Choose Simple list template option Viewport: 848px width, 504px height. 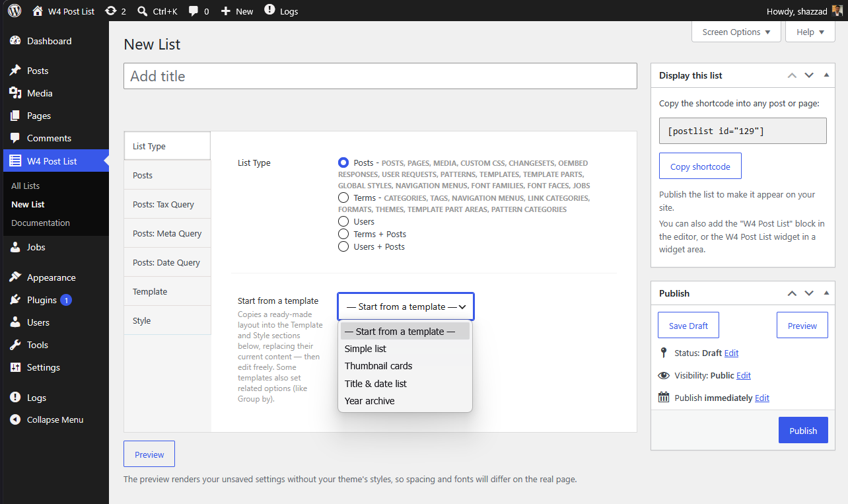[x=405, y=349]
